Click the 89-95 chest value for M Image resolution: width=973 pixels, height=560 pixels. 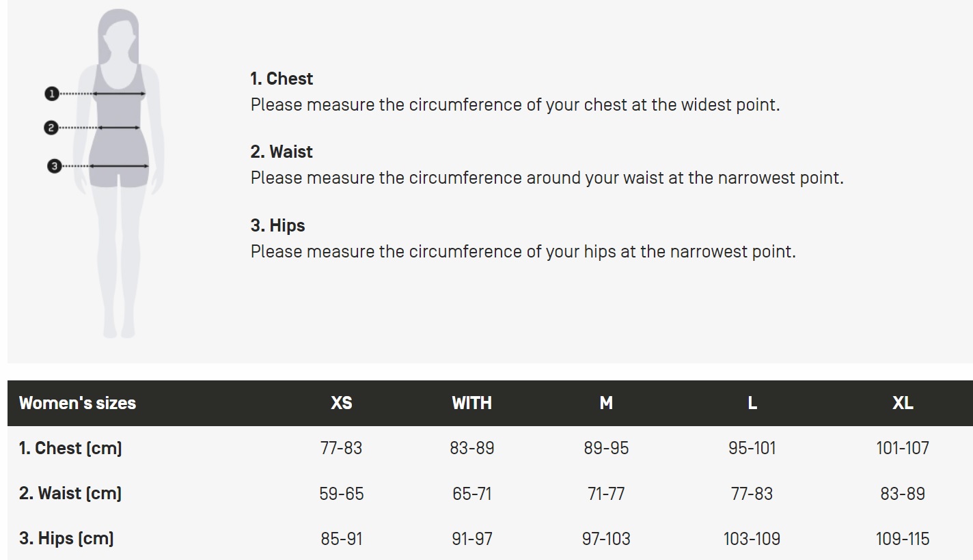pyautogui.click(x=606, y=448)
